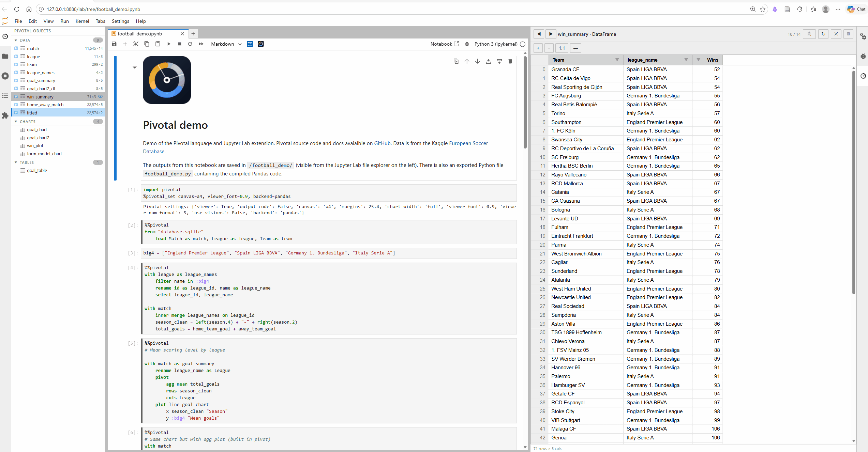
Task: Show the previous variable with the back arrow
Action: pyautogui.click(x=539, y=34)
